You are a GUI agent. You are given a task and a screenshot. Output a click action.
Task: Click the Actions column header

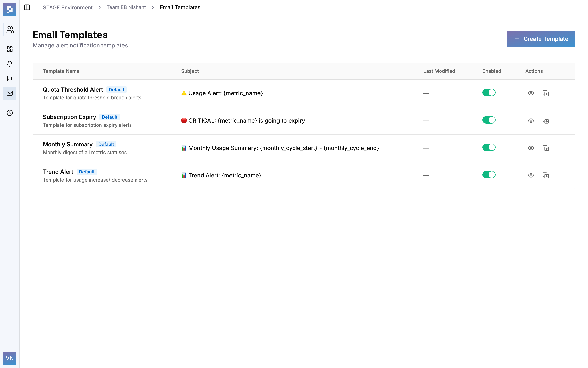(534, 71)
